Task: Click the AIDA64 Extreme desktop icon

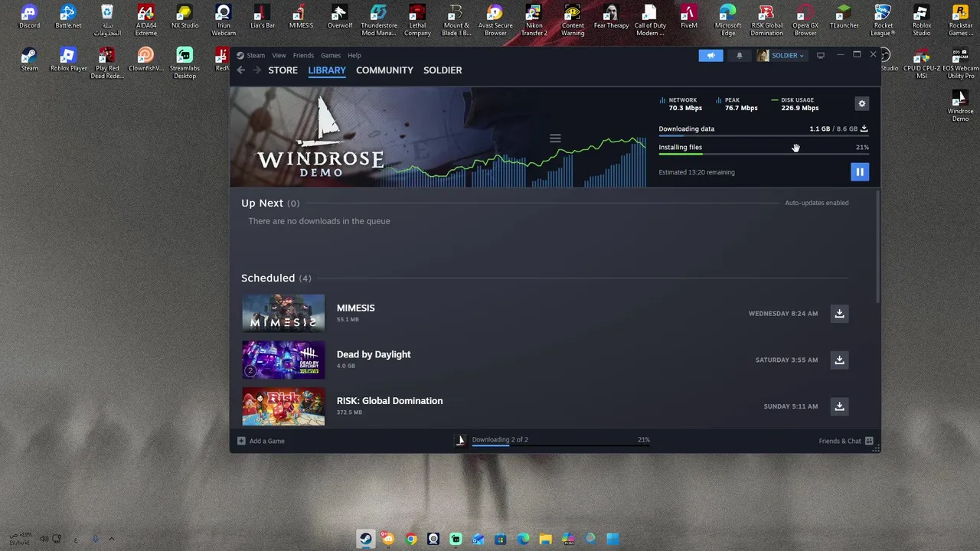Action: 145,20
